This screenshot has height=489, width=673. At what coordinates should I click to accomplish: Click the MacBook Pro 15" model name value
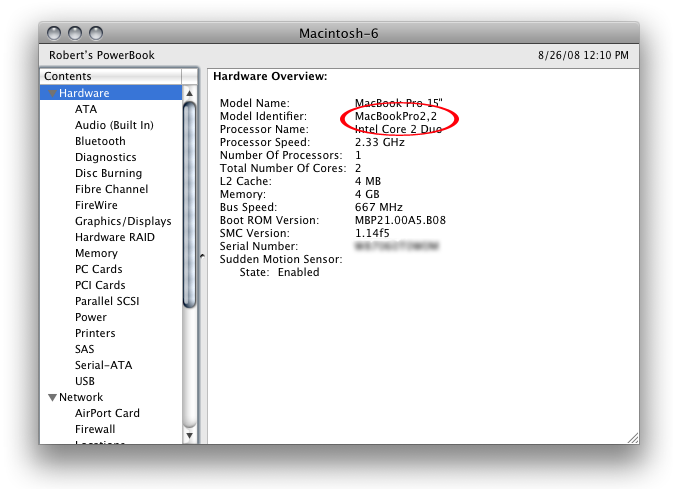click(x=398, y=103)
